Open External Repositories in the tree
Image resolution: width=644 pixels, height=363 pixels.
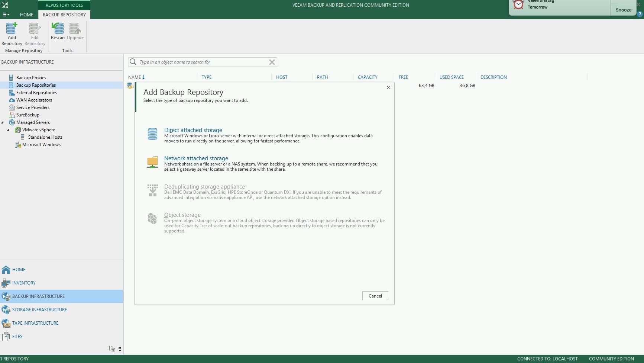click(x=36, y=93)
